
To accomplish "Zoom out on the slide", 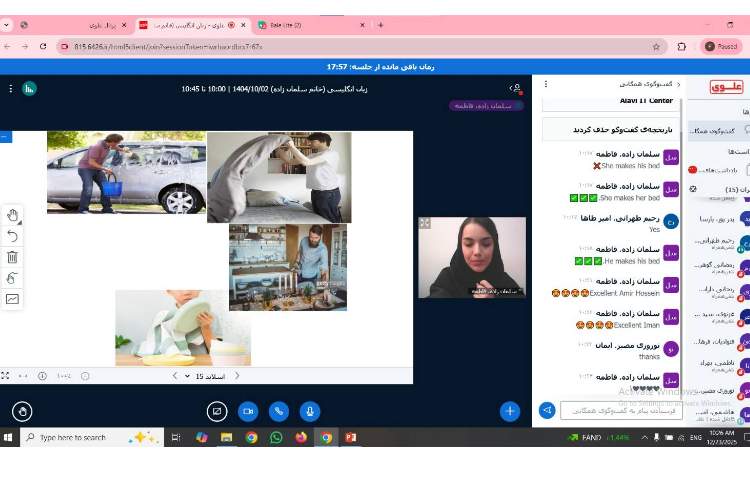I will tap(85, 376).
